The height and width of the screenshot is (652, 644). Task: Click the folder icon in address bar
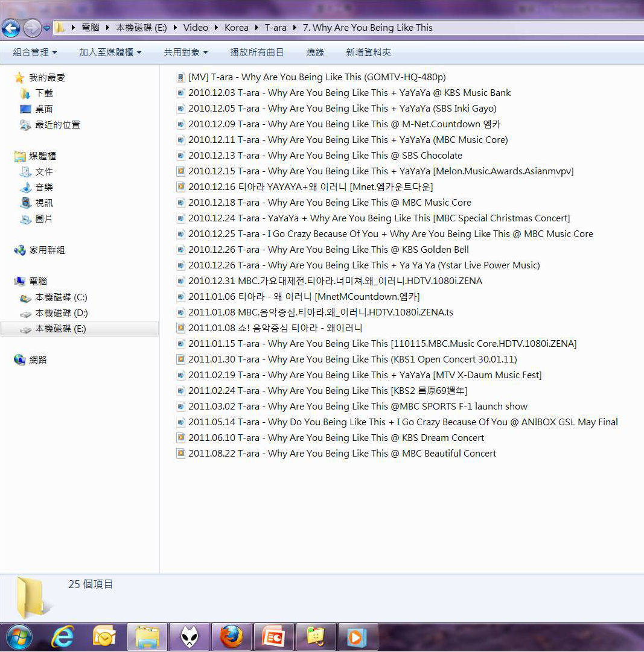pos(60,28)
